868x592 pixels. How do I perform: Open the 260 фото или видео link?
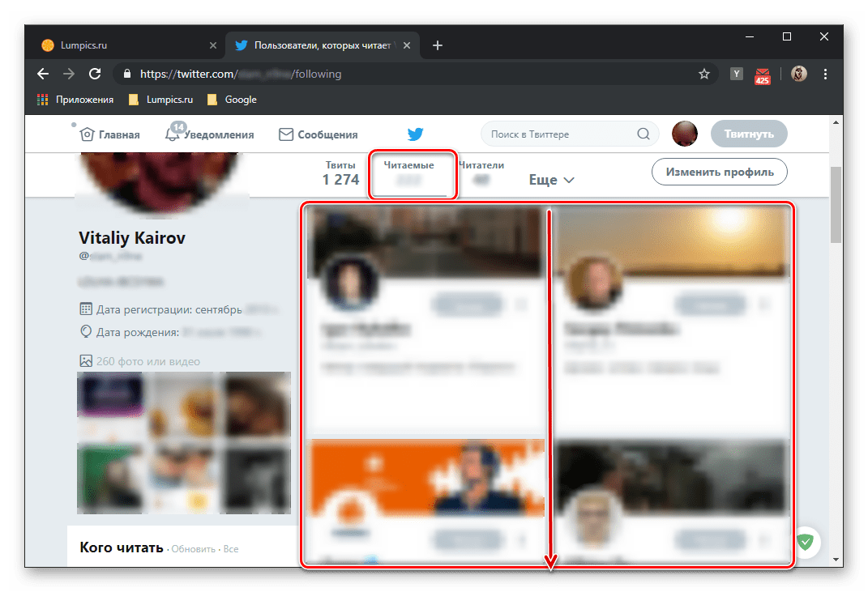click(148, 361)
